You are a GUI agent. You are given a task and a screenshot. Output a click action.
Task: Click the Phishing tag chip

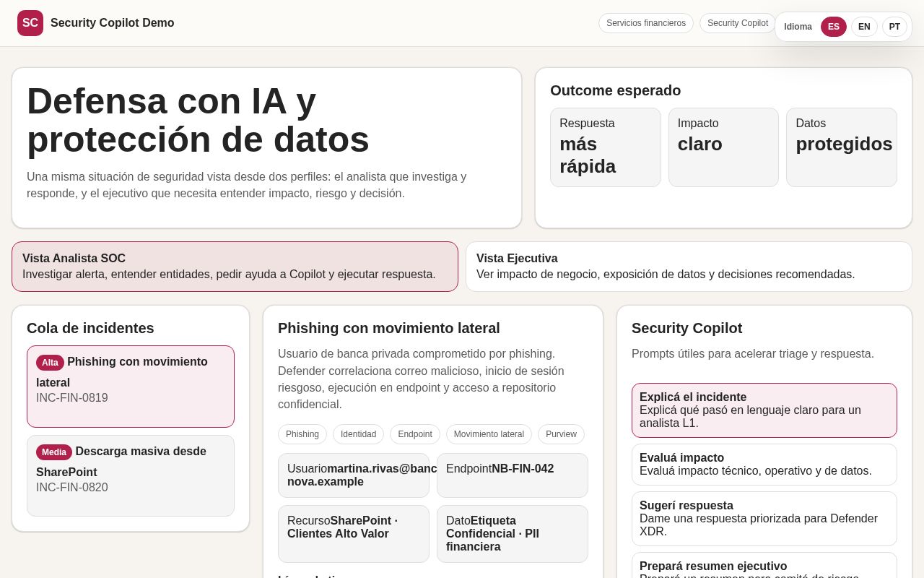pyautogui.click(x=302, y=434)
